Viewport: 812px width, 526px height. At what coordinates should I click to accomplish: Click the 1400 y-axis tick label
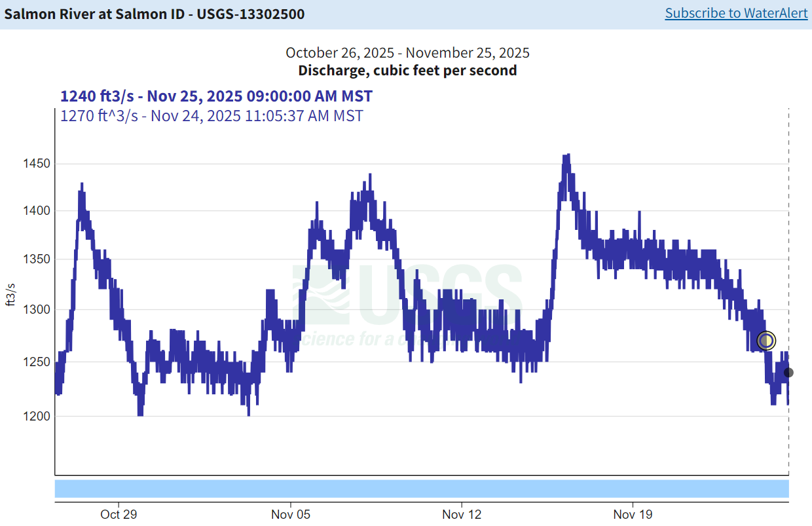[34, 211]
